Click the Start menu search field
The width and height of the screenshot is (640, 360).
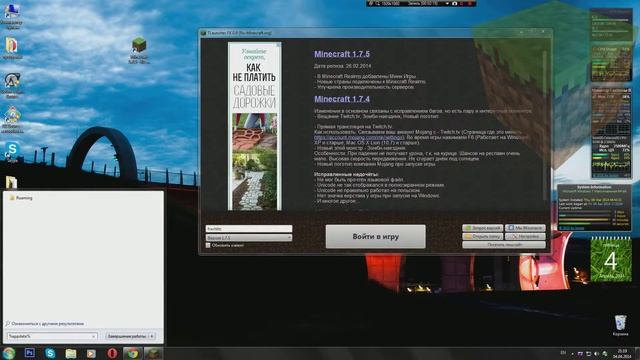[52, 336]
